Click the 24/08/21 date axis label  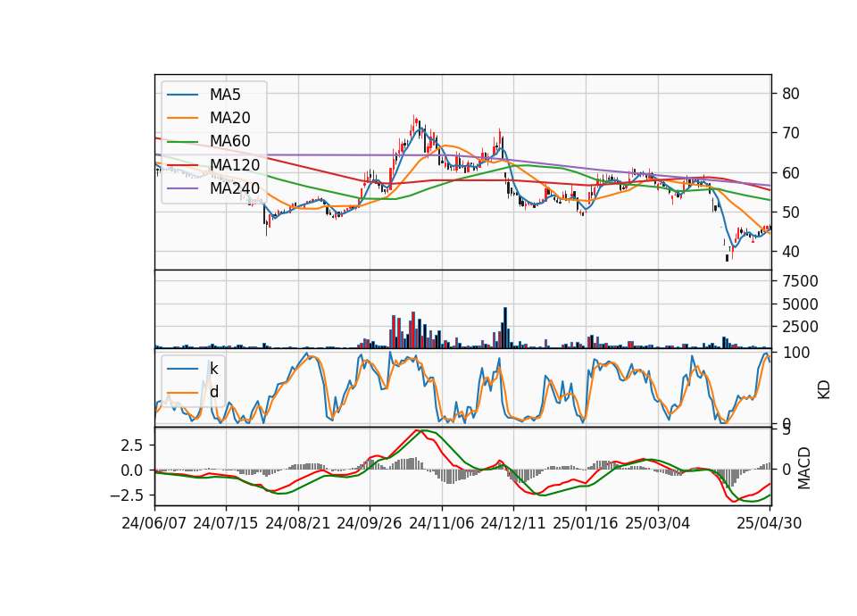point(298,523)
